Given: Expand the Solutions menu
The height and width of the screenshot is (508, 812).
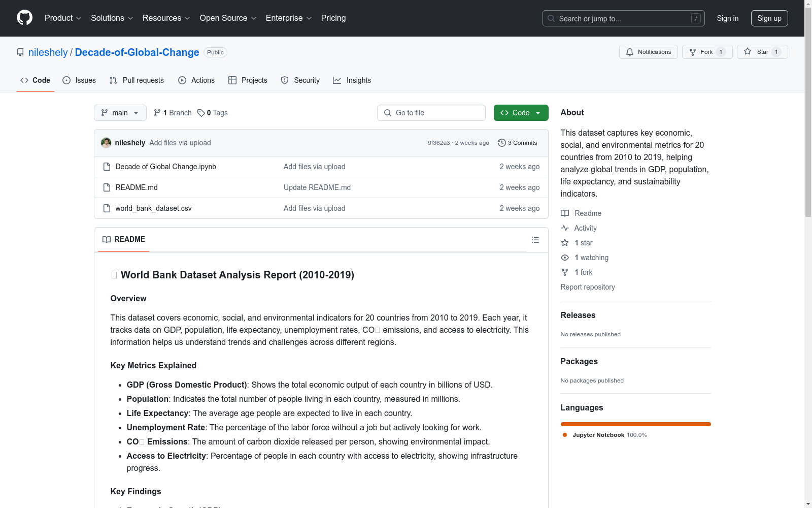Looking at the screenshot, I should click(x=112, y=18).
